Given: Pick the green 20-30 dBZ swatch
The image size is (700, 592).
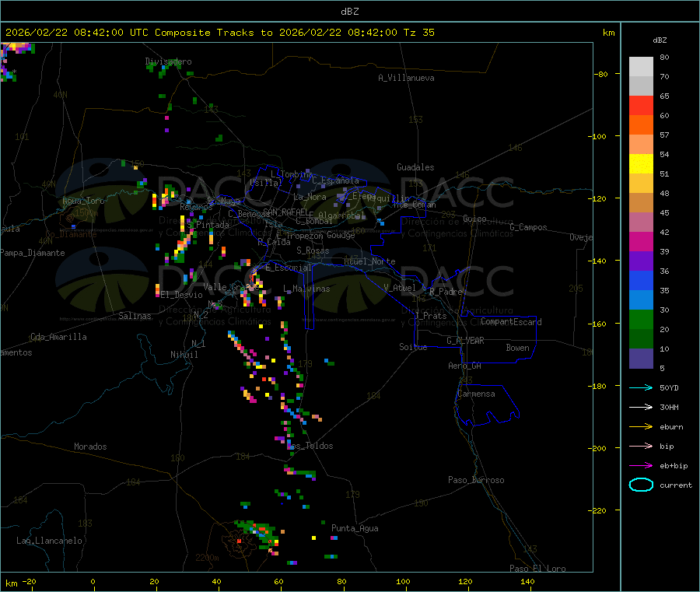Looking at the screenshot, I should 641,319.
